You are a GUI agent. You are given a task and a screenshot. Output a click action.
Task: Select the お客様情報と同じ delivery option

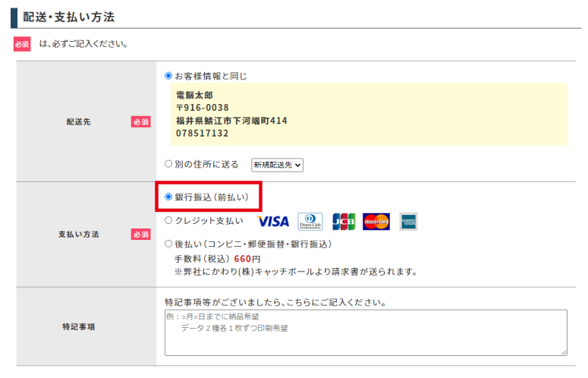tap(168, 76)
